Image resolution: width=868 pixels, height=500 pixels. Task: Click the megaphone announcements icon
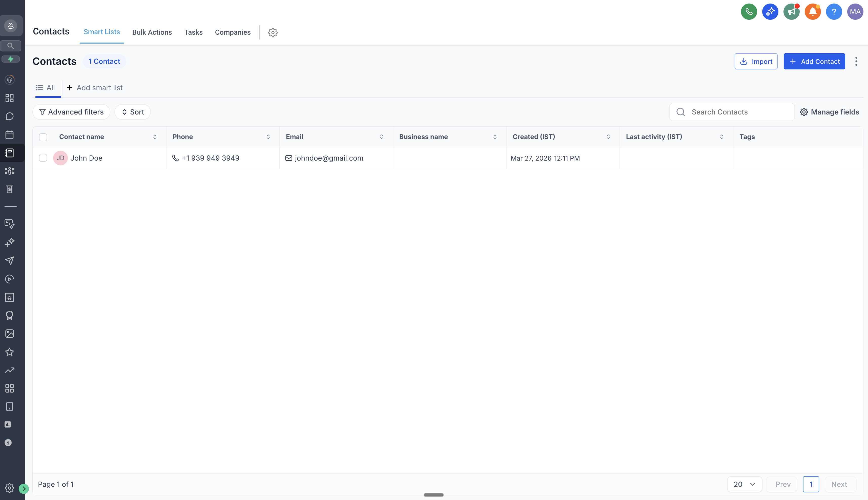[x=791, y=12]
